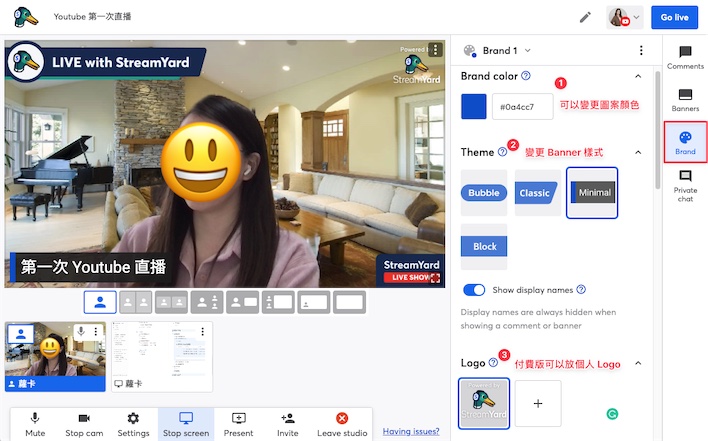Collapse the Logo section
This screenshot has height=441, width=708.
(x=638, y=363)
